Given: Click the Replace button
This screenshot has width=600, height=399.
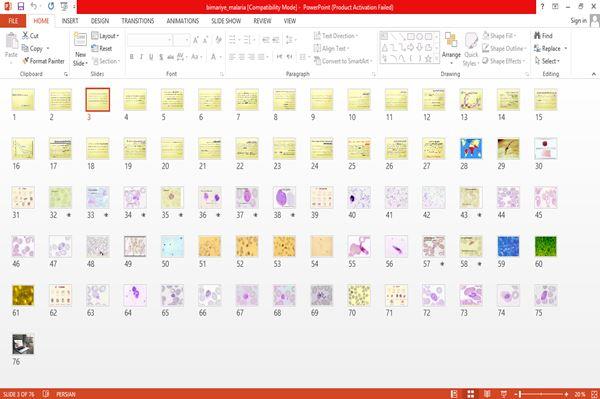Looking at the screenshot, I should (x=551, y=49).
